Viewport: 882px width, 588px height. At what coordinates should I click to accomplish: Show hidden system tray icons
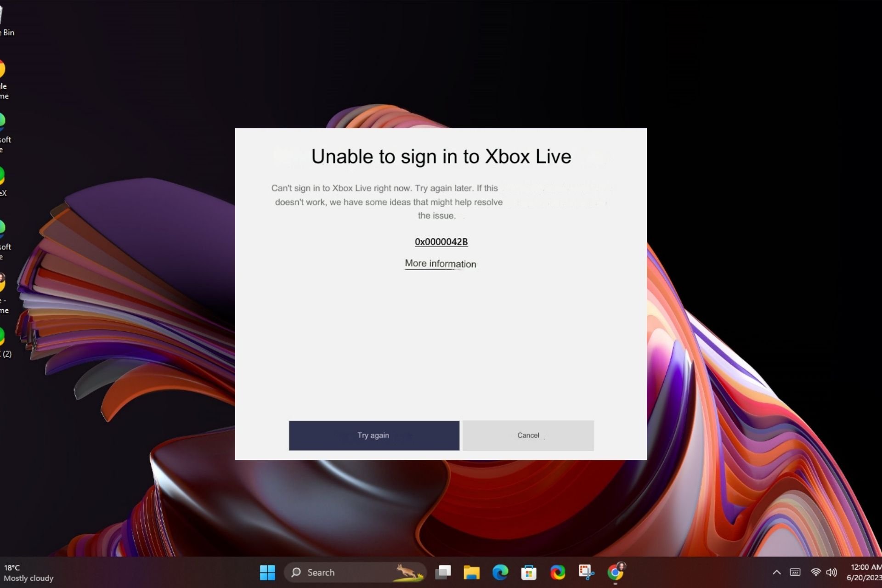pyautogui.click(x=776, y=572)
